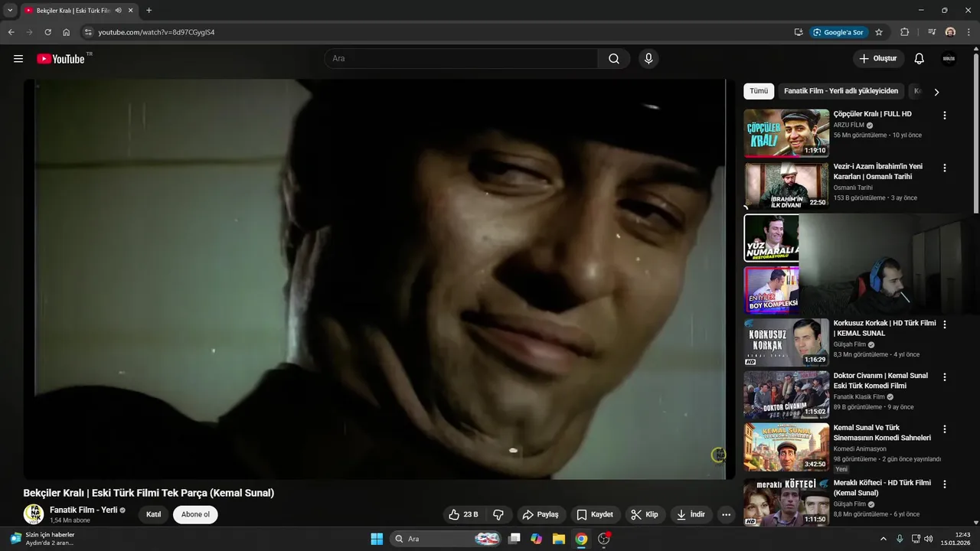980x551 pixels.
Task: Show more filter chips with the right chevron
Action: (x=936, y=92)
